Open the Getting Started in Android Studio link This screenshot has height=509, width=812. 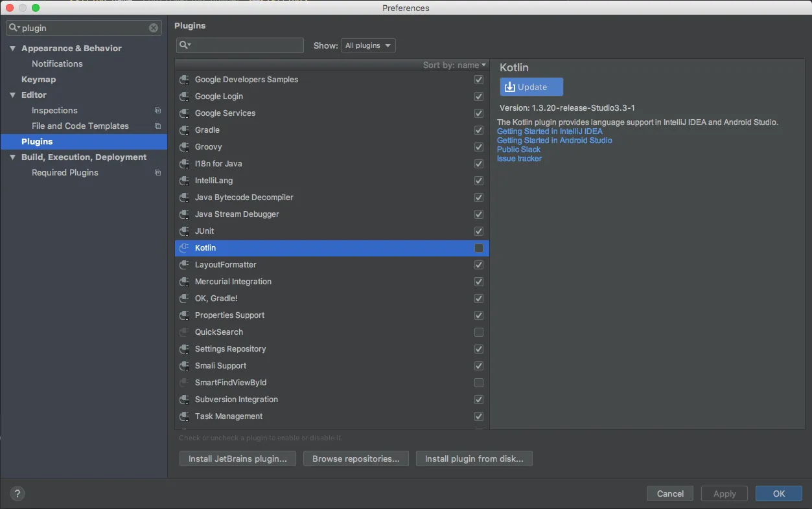pos(554,141)
